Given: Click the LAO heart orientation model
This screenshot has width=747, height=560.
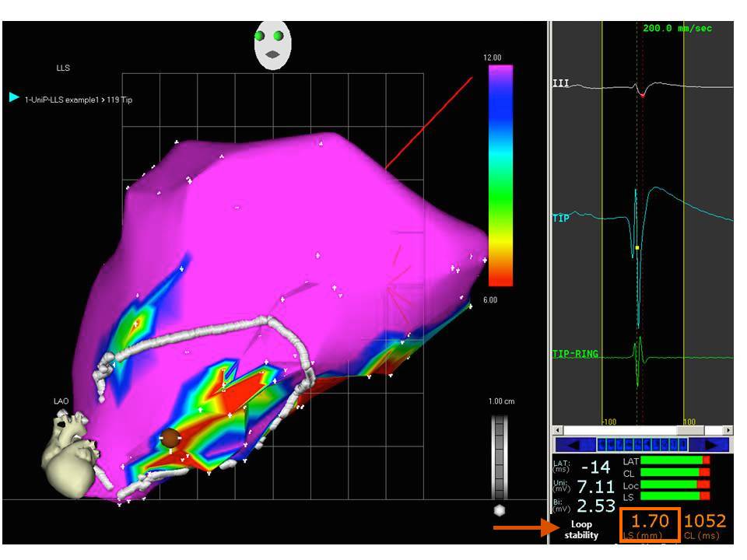Looking at the screenshot, I should point(72,455).
